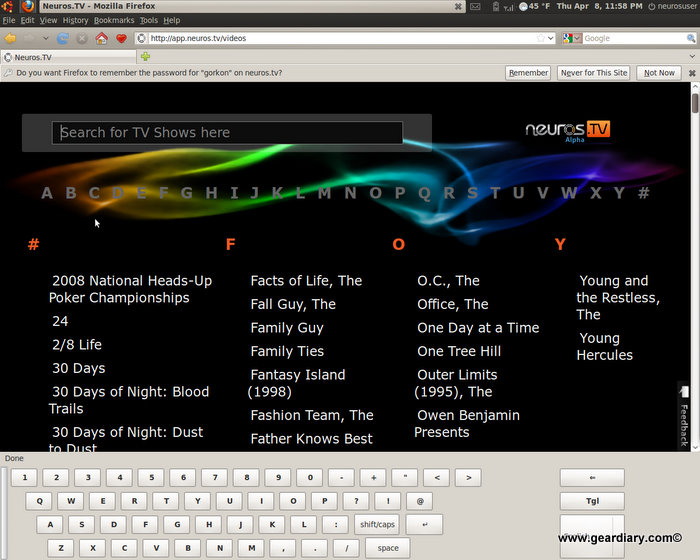Screen dimensions: 700x560
Task: Jump to letter M in alphabet index
Action: (325, 193)
